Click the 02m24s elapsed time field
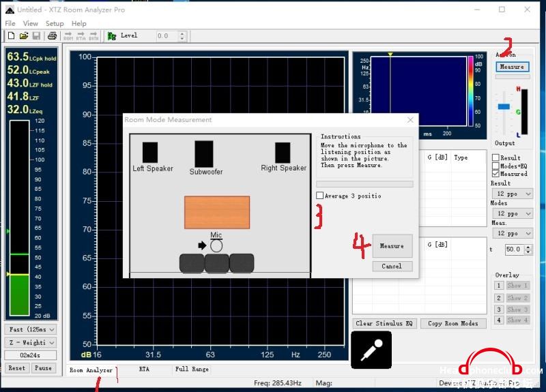The width and height of the screenshot is (546, 392). (x=30, y=355)
